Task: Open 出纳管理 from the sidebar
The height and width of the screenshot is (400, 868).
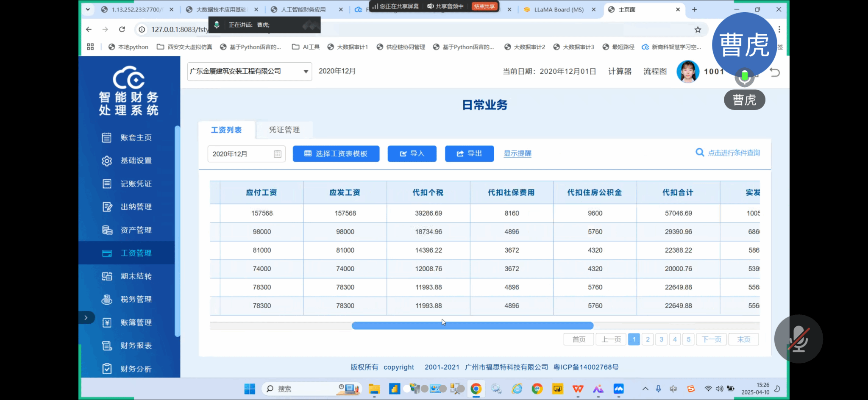Action: [136, 207]
